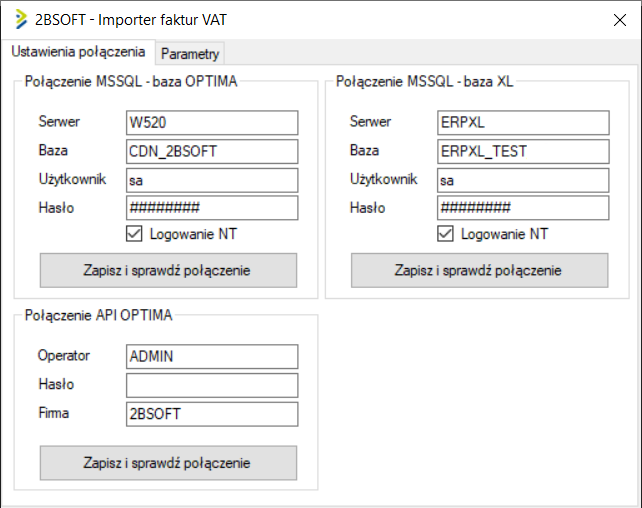
Task: Click the 'Połączenie MSSQL - baza XL' group title
Action: [425, 81]
